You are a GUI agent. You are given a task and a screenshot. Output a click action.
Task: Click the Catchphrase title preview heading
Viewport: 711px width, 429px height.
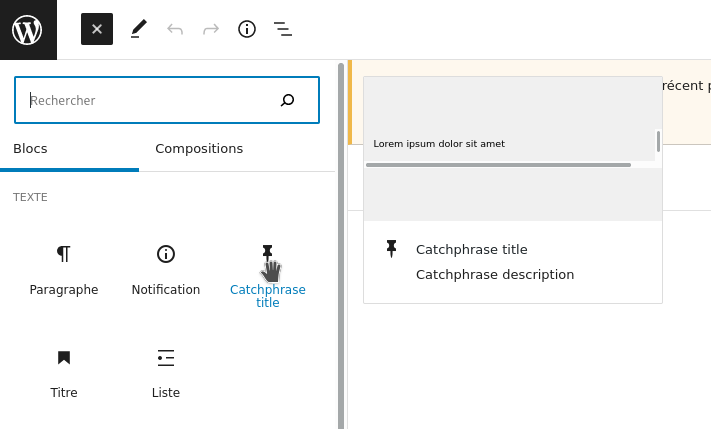coord(472,249)
